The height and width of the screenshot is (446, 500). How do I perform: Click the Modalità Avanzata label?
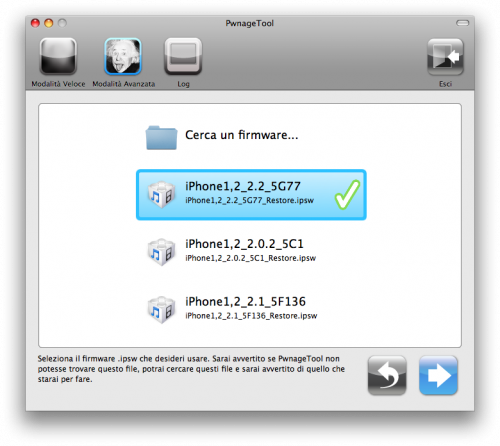(x=124, y=84)
